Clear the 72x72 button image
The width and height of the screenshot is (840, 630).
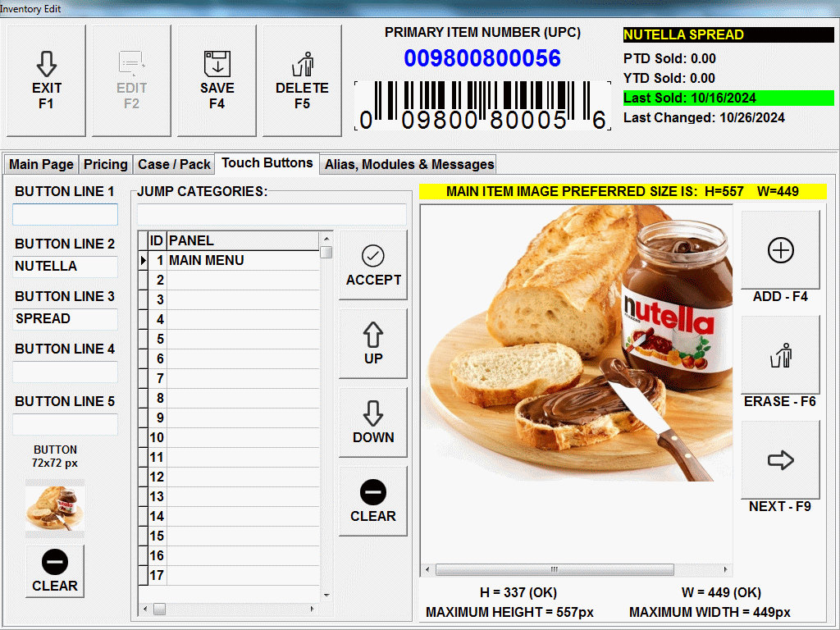pos(55,571)
